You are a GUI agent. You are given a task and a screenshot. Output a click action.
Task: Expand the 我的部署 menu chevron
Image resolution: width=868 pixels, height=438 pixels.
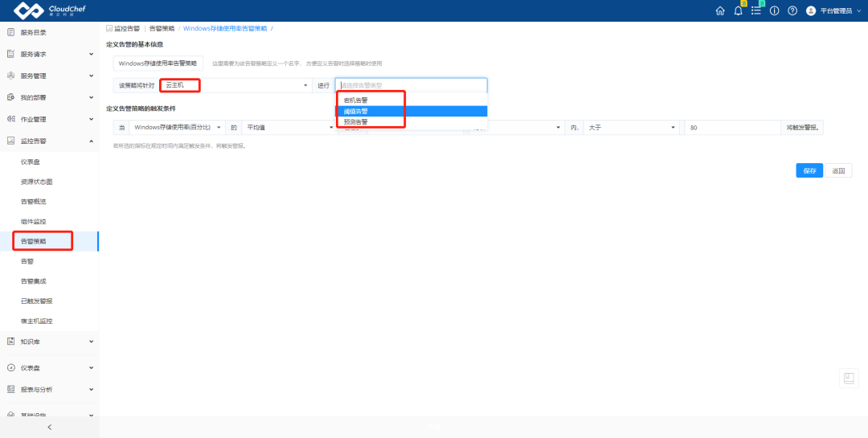coord(92,97)
